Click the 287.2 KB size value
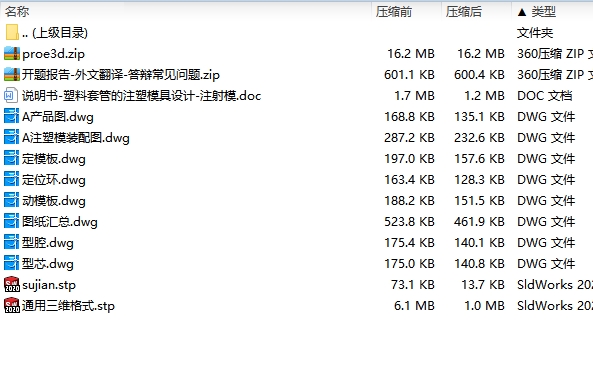Image resolution: width=593 pixels, height=373 pixels. (x=409, y=138)
